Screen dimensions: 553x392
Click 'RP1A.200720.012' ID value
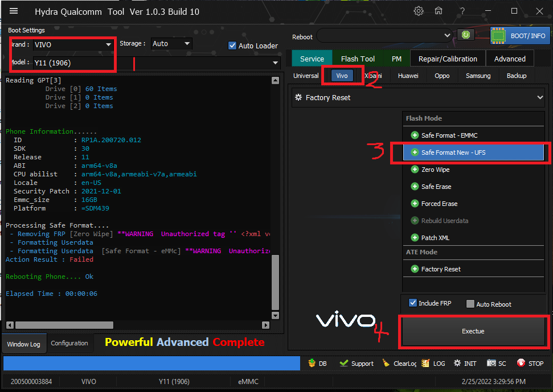[x=111, y=140]
